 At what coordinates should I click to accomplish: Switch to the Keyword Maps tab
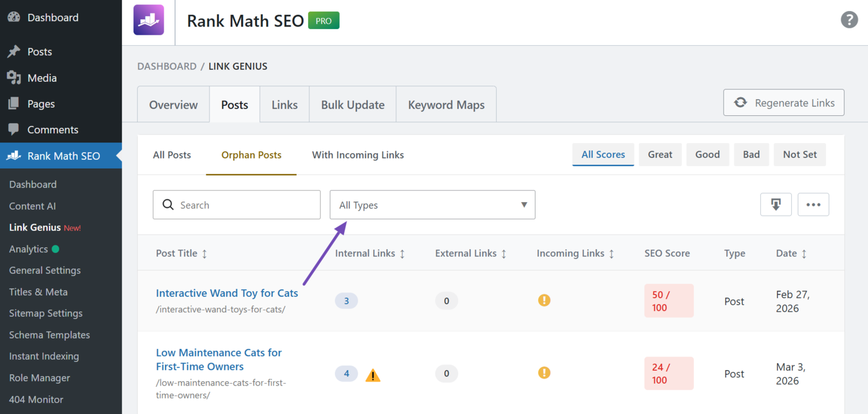click(x=446, y=105)
